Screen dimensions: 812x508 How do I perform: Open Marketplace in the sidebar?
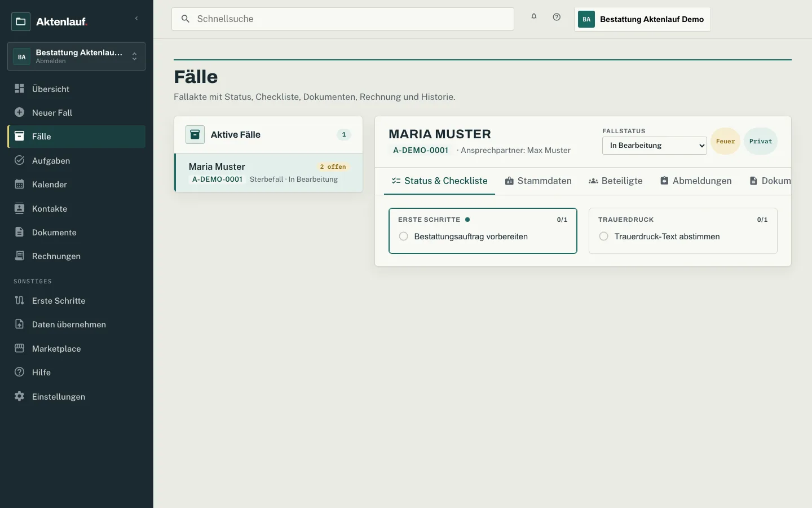76,348
